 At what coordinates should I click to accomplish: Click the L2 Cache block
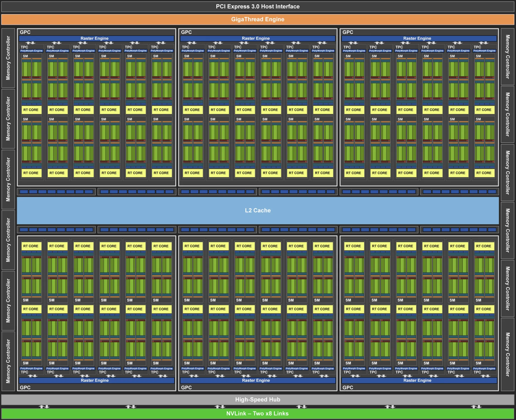coord(258,210)
